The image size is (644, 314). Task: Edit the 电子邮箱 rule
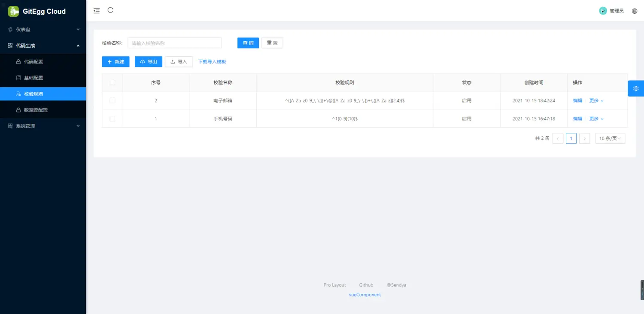tap(577, 100)
